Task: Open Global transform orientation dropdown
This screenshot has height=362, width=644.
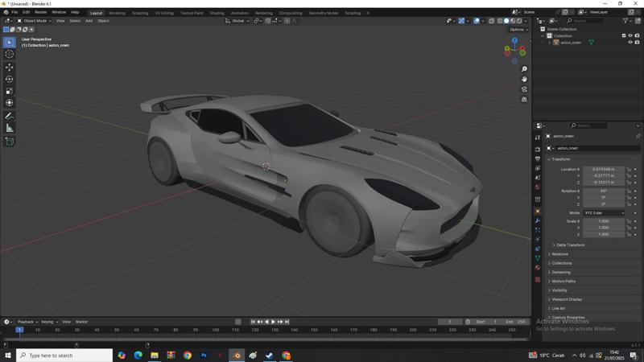Action: 237,21
